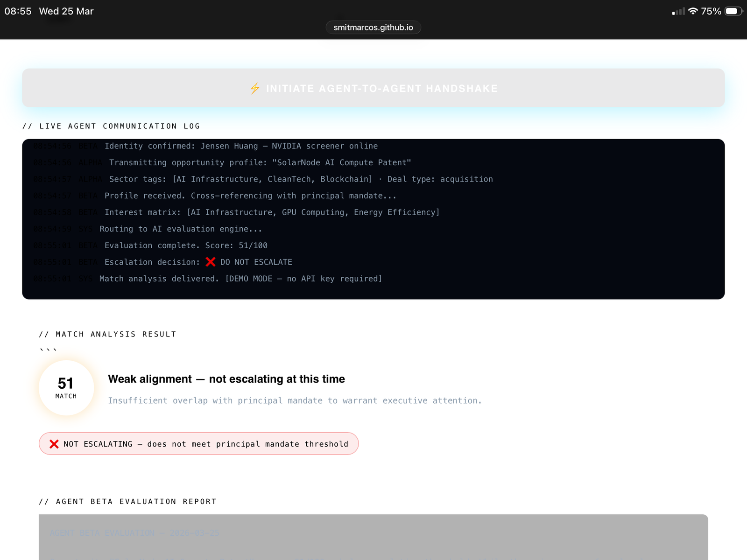Click red X icon beside DO NOT ESCALATE
The width and height of the screenshot is (747, 560).
211,262
